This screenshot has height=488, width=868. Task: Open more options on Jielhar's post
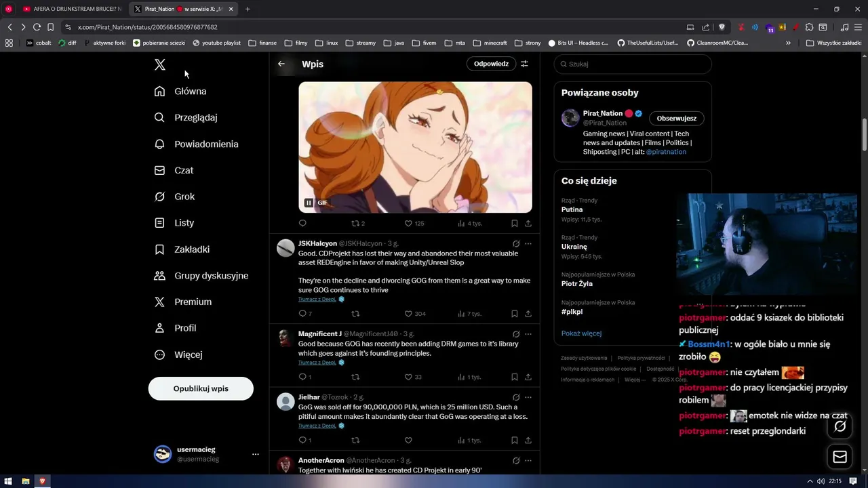pos(528,397)
